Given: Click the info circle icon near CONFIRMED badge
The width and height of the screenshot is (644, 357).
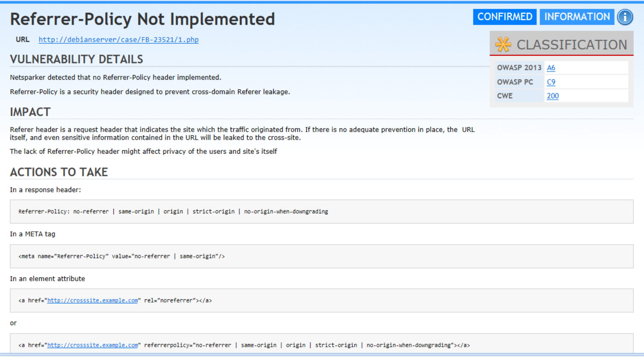Looking at the screenshot, I should coord(625,17).
